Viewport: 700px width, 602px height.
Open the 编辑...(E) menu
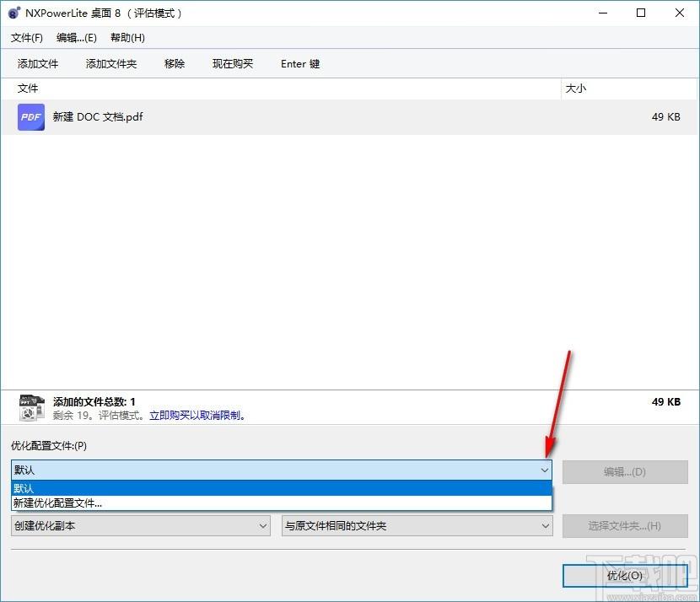pos(77,38)
